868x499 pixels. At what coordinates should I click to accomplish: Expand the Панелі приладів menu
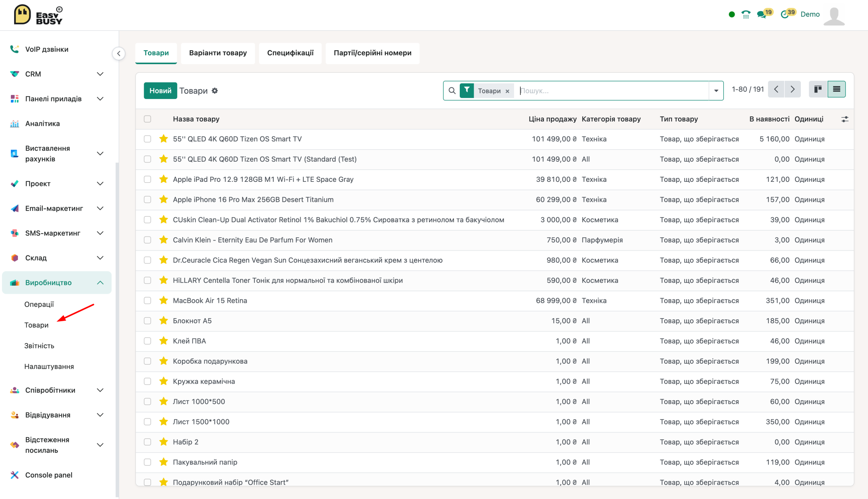coord(57,99)
